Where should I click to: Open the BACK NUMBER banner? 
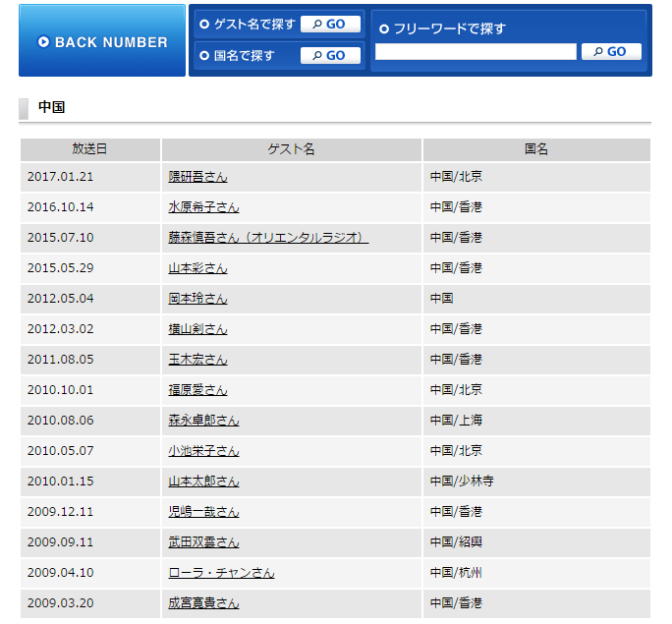point(102,40)
